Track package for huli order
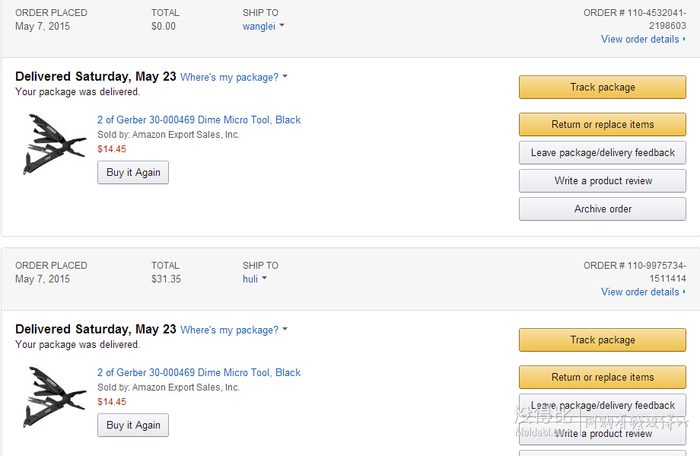700x456 pixels. (602, 340)
